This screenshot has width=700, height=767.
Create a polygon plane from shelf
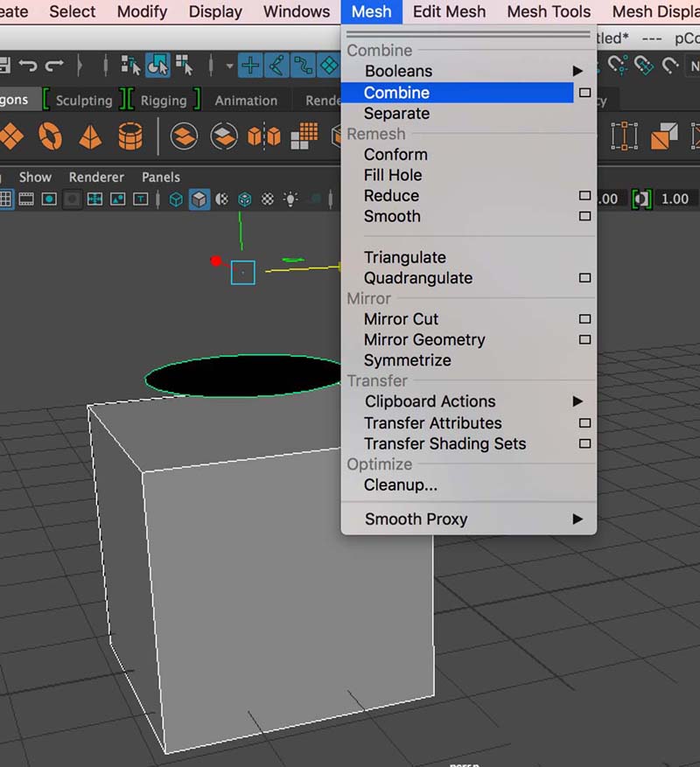pyautogui.click(x=11, y=136)
